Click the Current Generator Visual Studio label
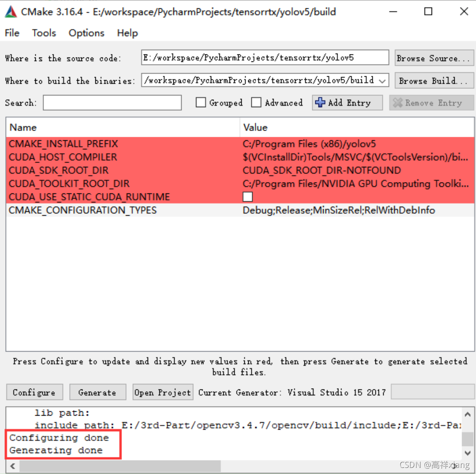 pos(292,393)
